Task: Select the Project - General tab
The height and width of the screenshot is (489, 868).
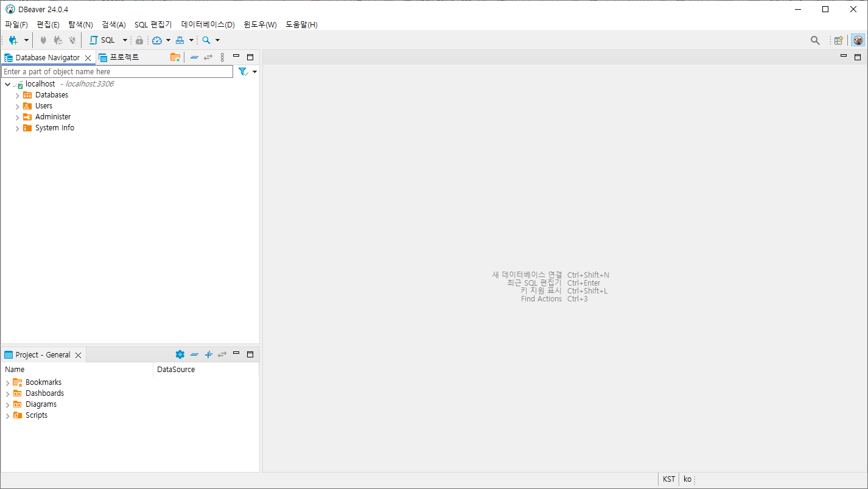Action: [x=43, y=354]
